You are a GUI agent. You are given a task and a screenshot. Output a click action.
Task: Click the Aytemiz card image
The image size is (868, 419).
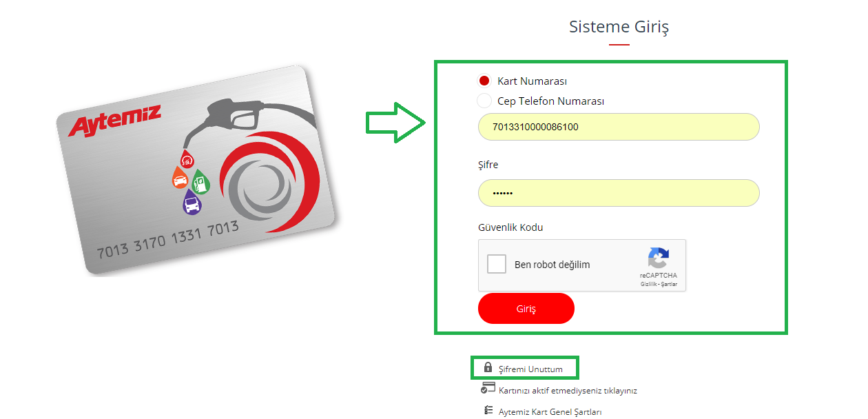[x=196, y=171]
